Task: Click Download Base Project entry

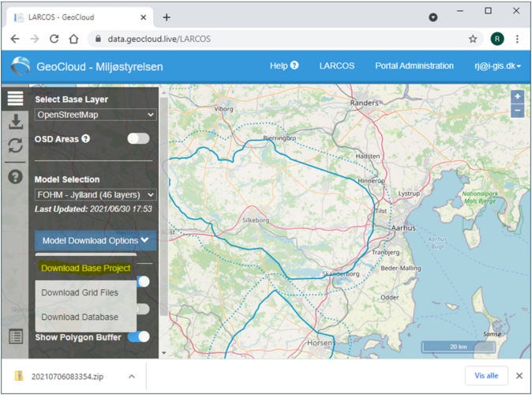Action: pos(85,269)
